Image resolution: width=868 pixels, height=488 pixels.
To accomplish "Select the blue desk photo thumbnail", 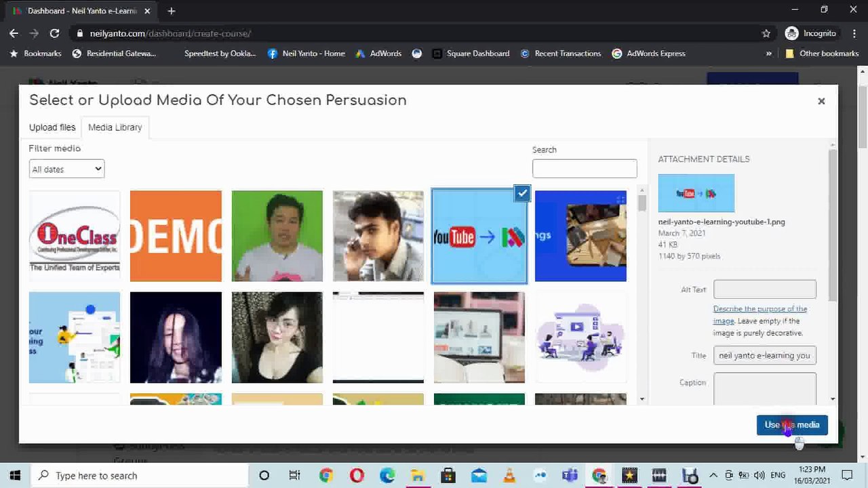I will (x=580, y=236).
